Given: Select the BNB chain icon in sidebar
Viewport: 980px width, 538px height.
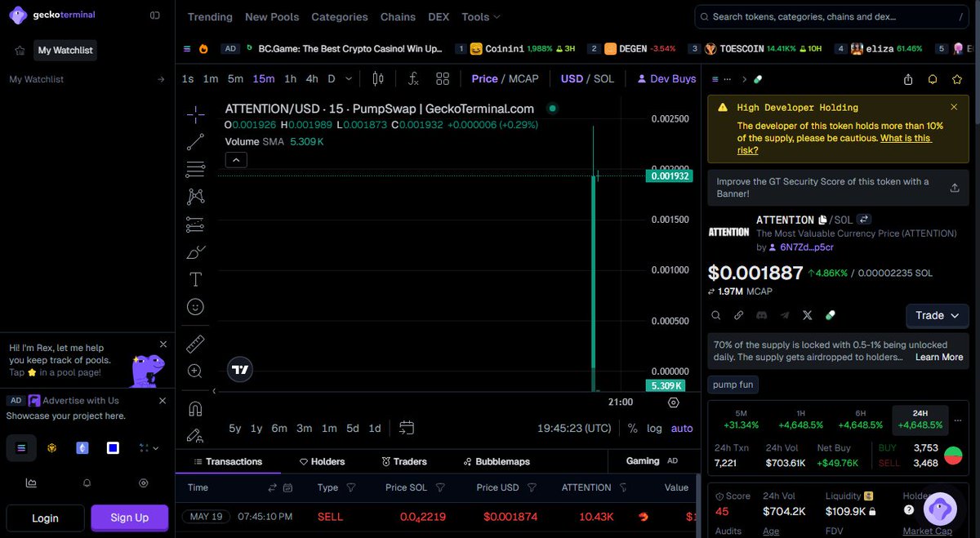Looking at the screenshot, I should (51, 447).
